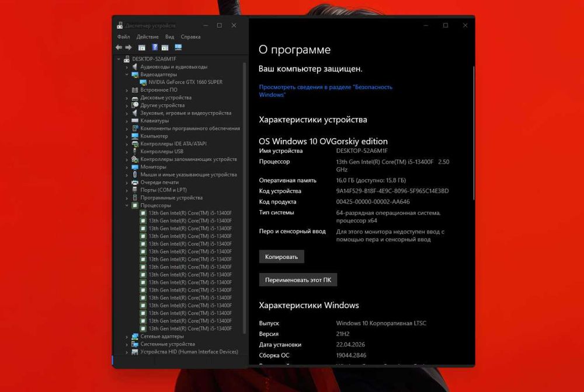The image size is (584, 392).
Task: Click the Forward arrow in Device Manager toolbar
Action: tap(128, 47)
